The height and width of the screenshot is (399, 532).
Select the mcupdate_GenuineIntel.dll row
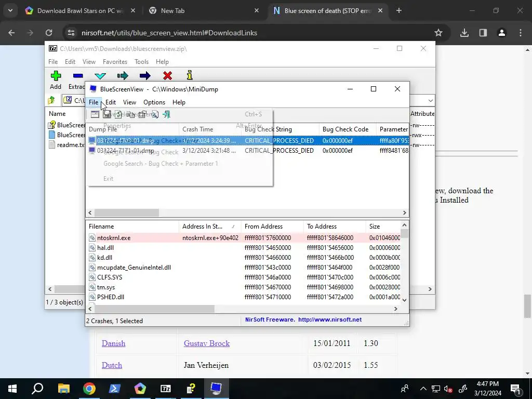[244, 268]
